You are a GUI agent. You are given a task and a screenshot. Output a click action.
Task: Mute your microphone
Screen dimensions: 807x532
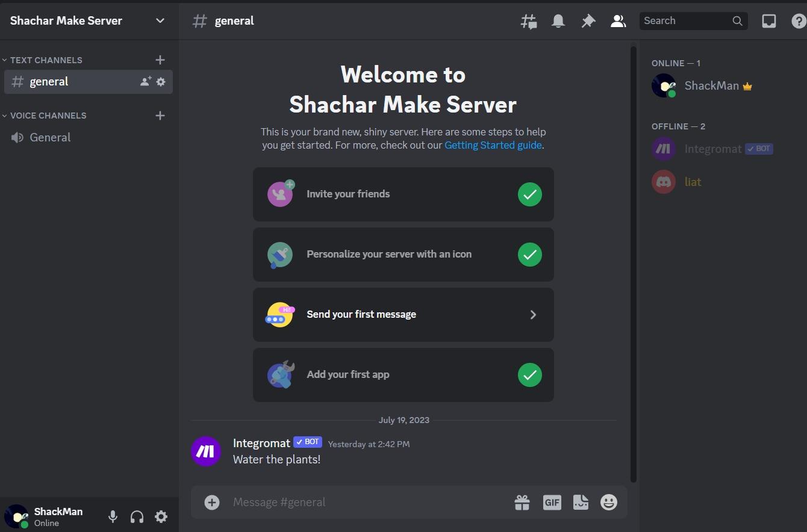113,516
